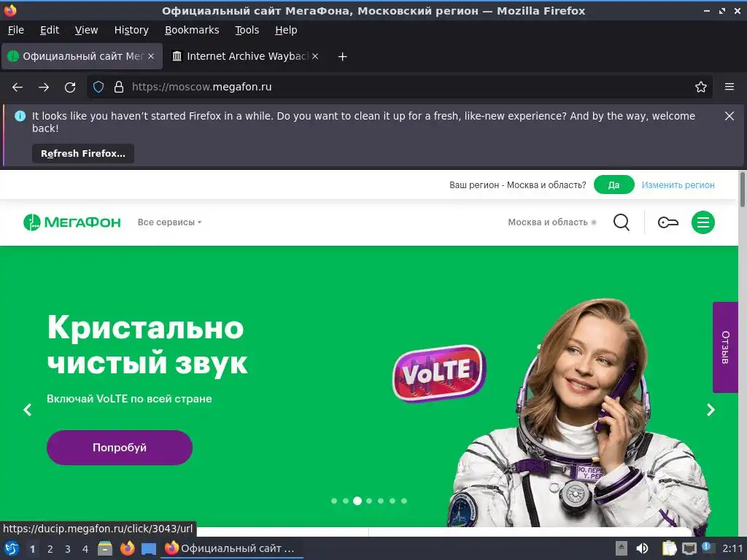Click the Refresh Firefox… button

(x=83, y=153)
